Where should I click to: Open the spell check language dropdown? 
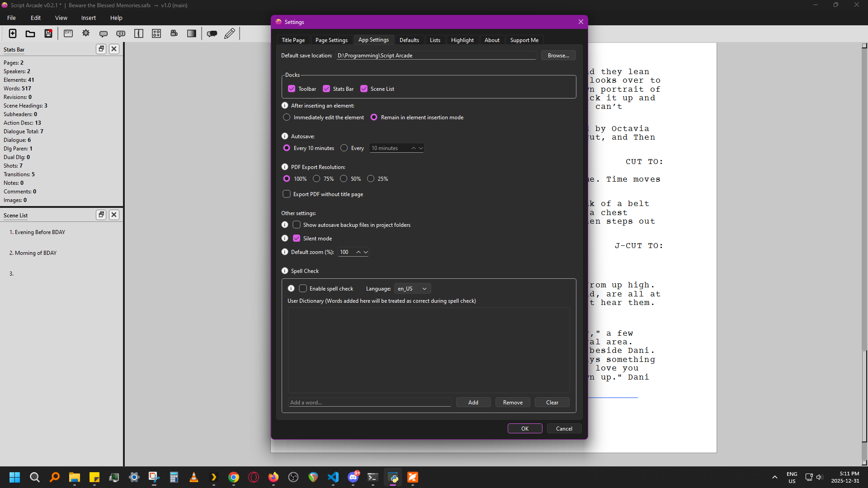tap(412, 288)
